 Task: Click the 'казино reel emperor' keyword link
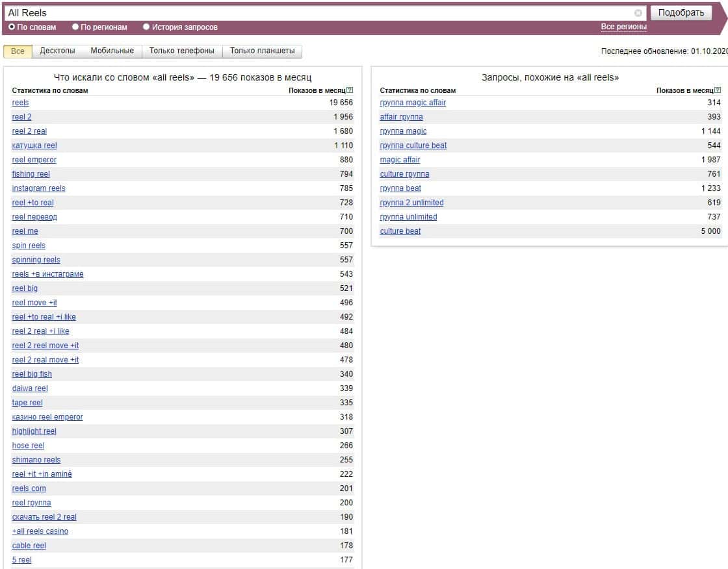[47, 417]
